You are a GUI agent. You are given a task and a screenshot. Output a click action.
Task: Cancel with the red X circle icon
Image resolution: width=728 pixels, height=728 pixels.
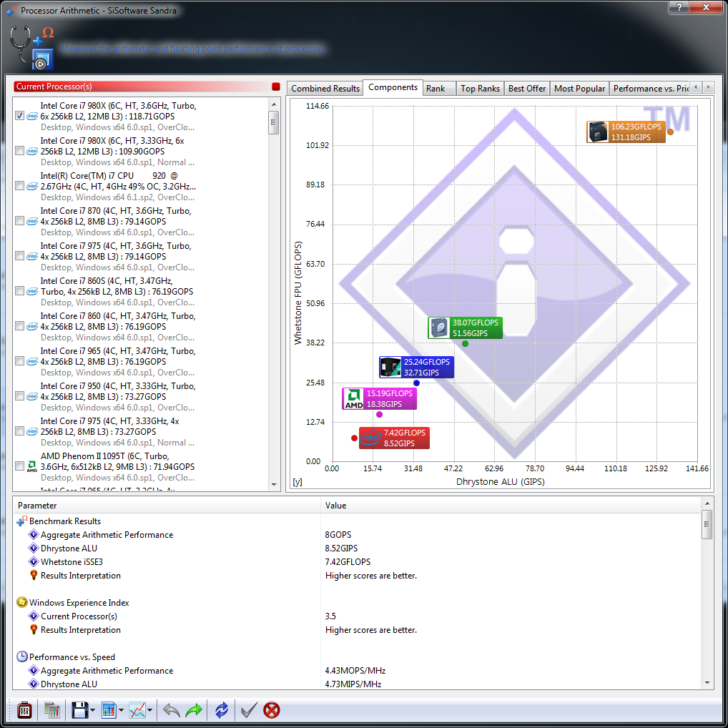point(272,710)
